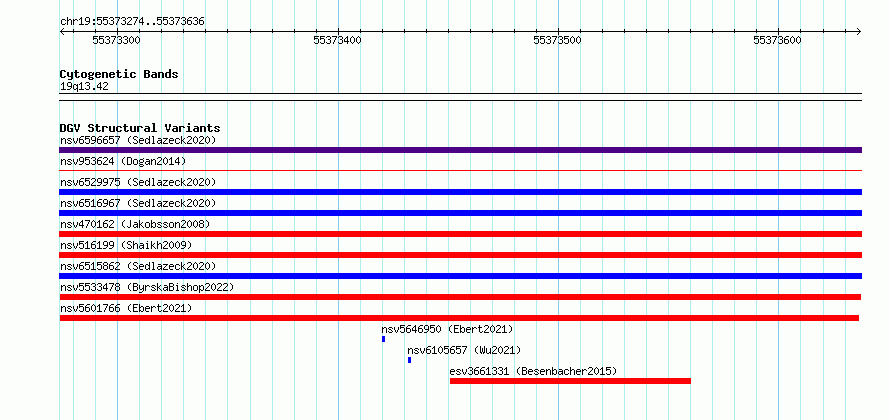This screenshot has height=420, width=890.
Task: Open the esv3661331 (Besenbacher2015) label
Action: 533,371
